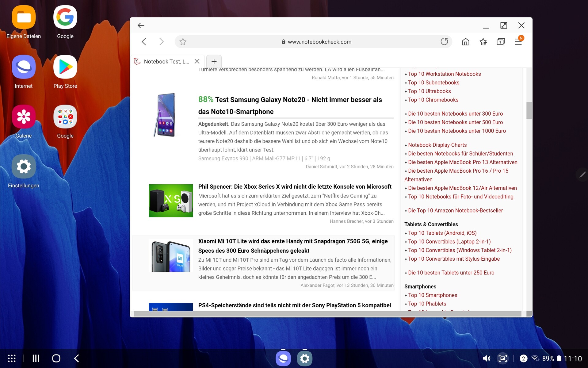Open the tab manager icon

501,42
